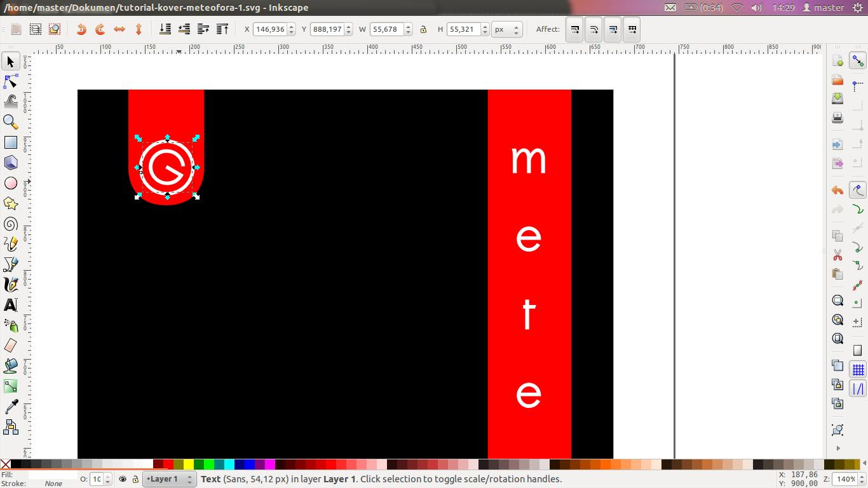Click the remove-color X swatch
868x488 pixels.
click(5, 464)
